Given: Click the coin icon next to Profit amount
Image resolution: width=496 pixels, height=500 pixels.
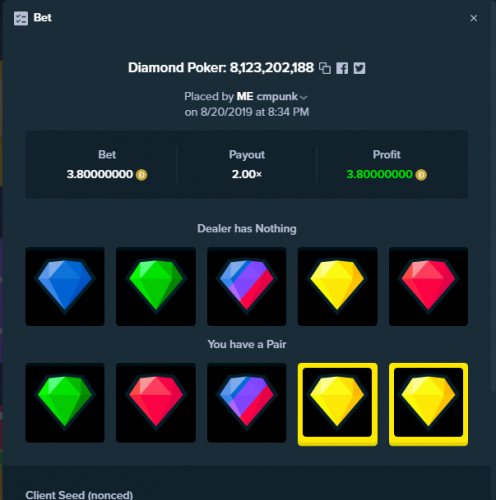Looking at the screenshot, I should 421,175.
